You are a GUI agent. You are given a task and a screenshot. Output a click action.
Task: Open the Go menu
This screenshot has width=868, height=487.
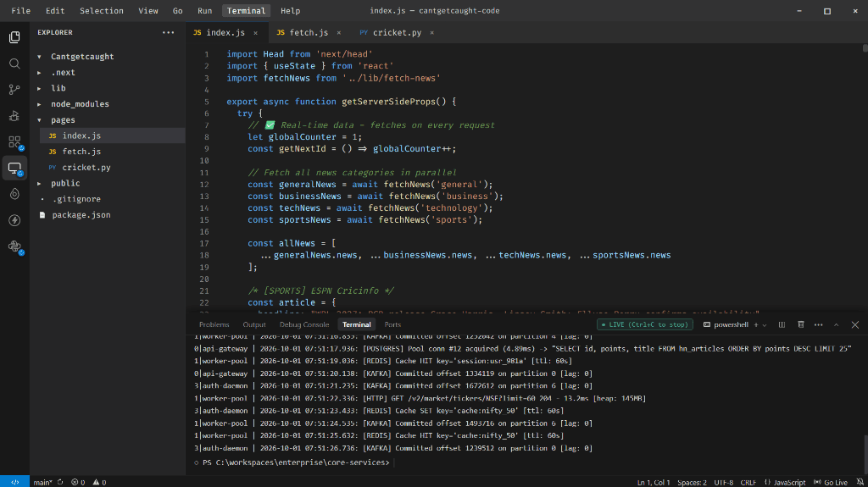click(177, 10)
